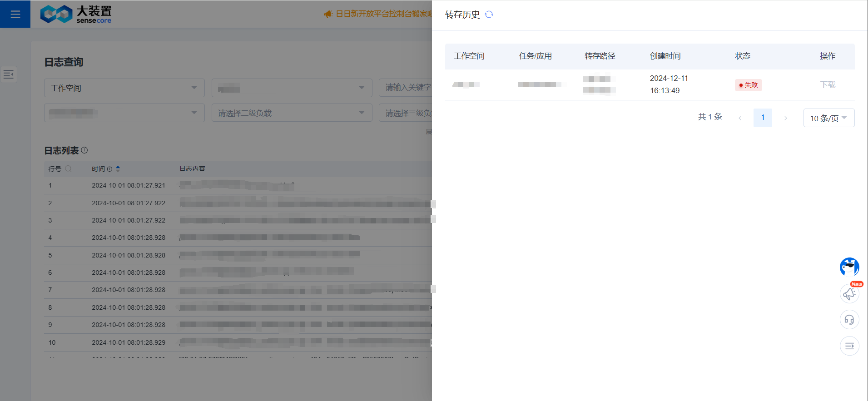Click the announcement banner text

click(x=384, y=14)
